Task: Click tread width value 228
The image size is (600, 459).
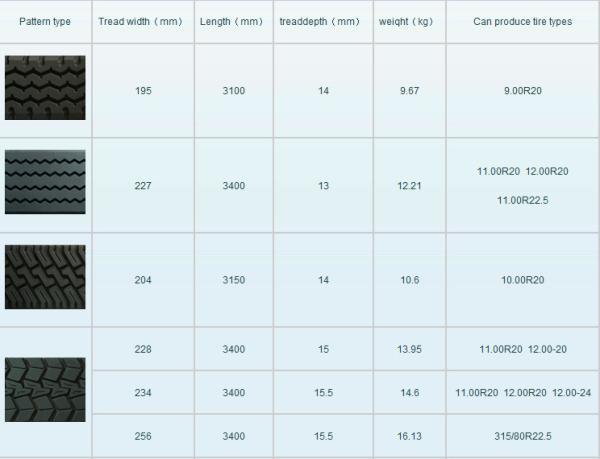Action: tap(143, 349)
